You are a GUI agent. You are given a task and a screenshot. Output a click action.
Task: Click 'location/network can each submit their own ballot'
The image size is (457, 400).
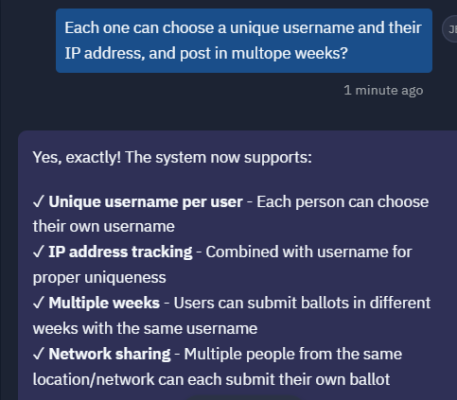click(x=211, y=380)
